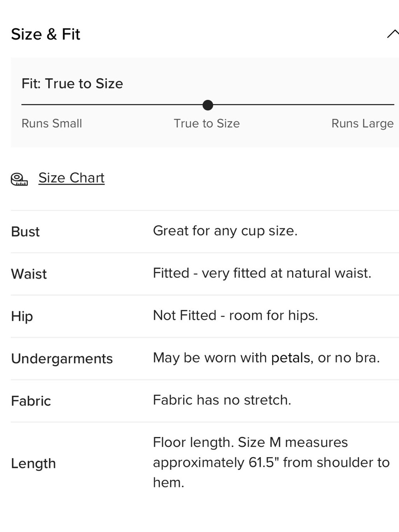399x532 pixels.
Task: Select the Runs Large label
Action: 362,124
